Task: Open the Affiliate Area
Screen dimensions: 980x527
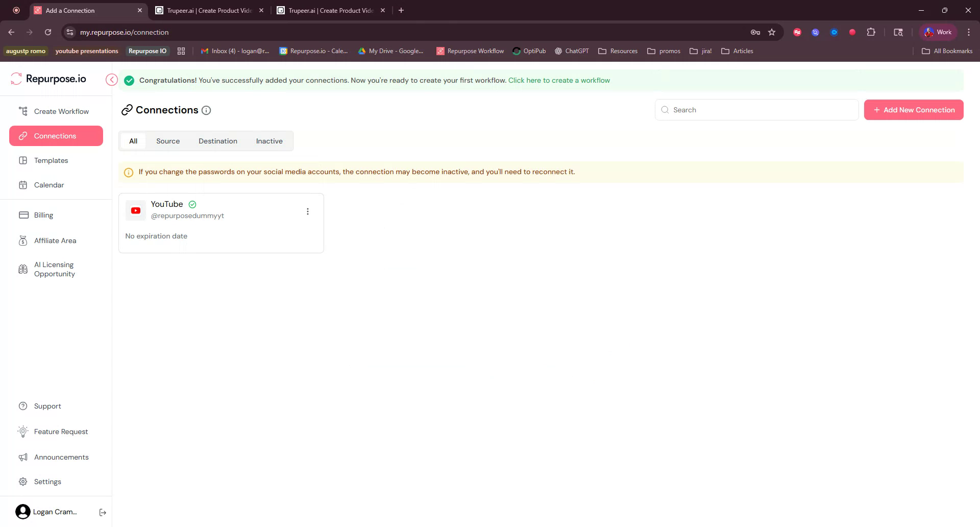Action: point(55,241)
